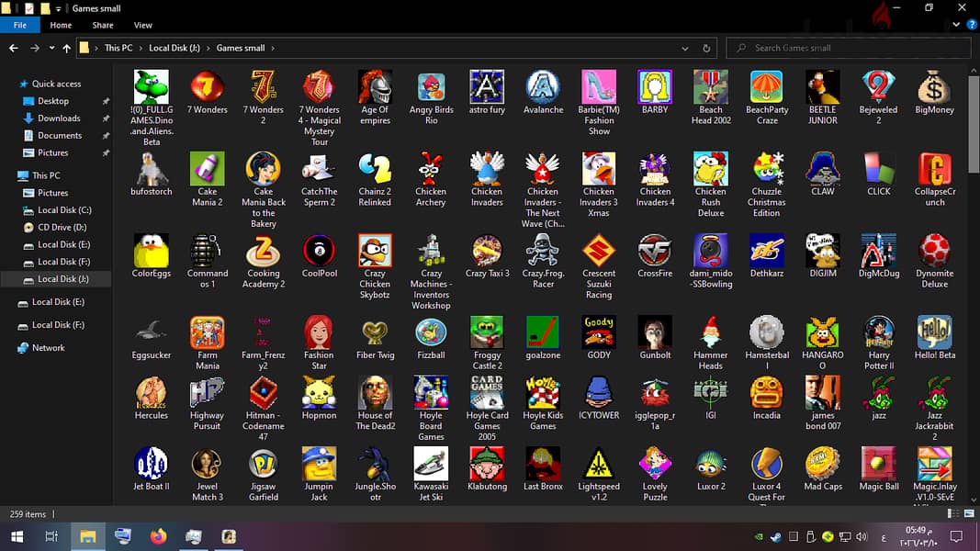This screenshot has height=551, width=980.
Task: Open Documents in the navigation pane
Action: click(x=60, y=136)
